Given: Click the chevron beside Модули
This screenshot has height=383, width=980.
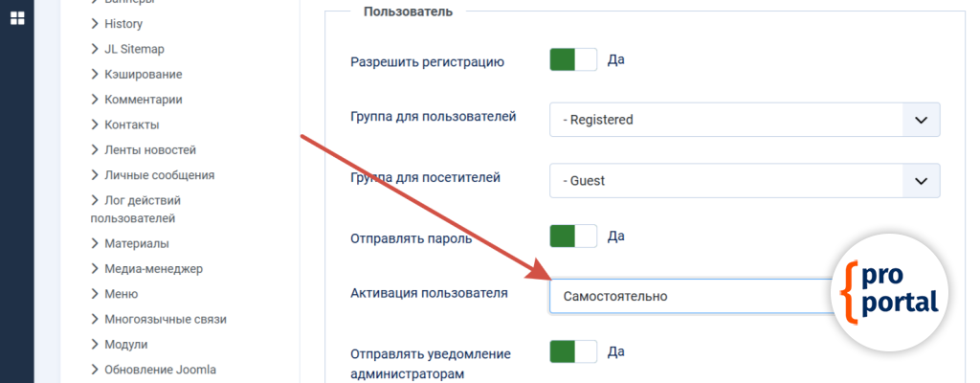Looking at the screenshot, I should [95, 345].
